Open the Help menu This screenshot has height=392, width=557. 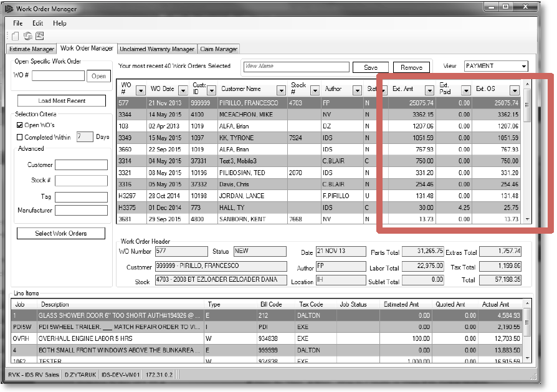pos(60,24)
